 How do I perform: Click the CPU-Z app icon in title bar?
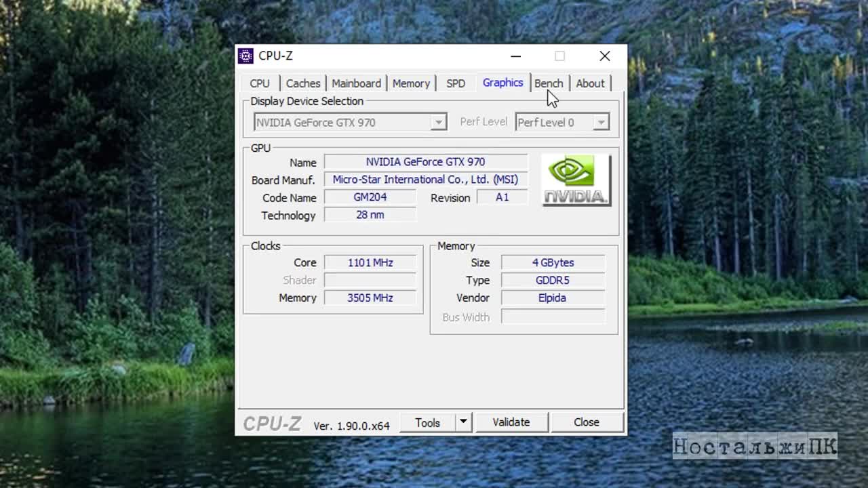[x=245, y=56]
